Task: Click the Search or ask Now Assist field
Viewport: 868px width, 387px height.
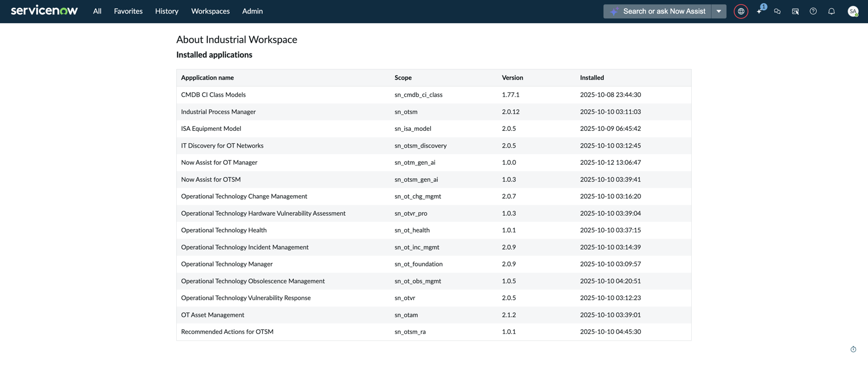Action: (657, 11)
